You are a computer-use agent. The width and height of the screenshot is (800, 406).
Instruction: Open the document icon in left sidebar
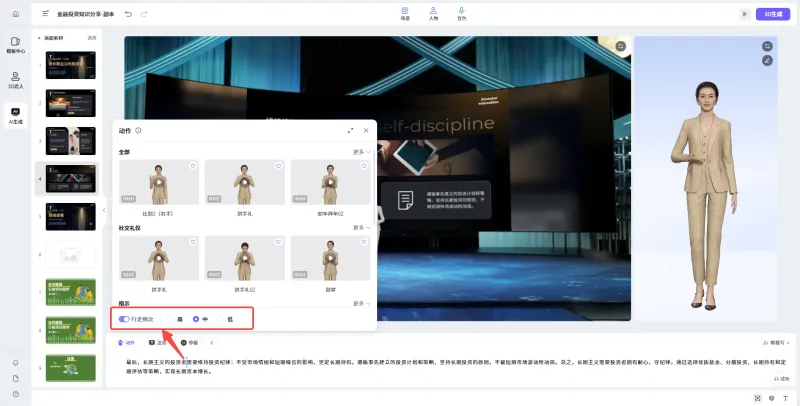16,378
